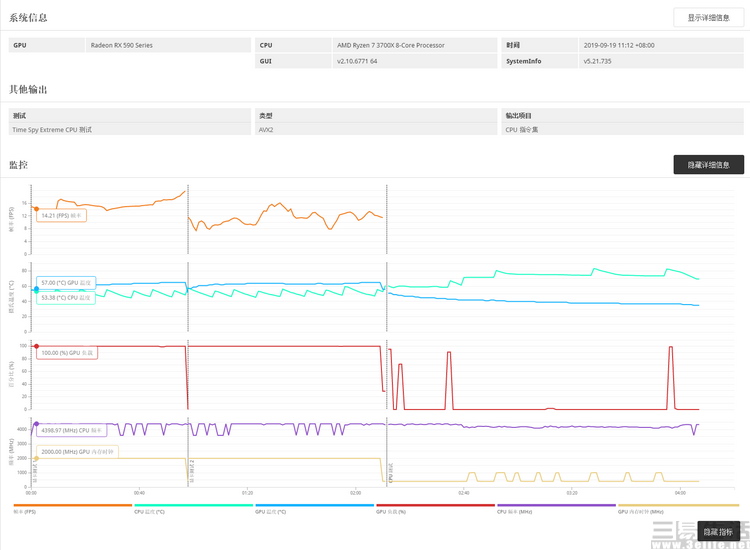This screenshot has width=750, height=550.
Task: Click the 14.21 (FPS) tooltip label
Action: click(61, 216)
